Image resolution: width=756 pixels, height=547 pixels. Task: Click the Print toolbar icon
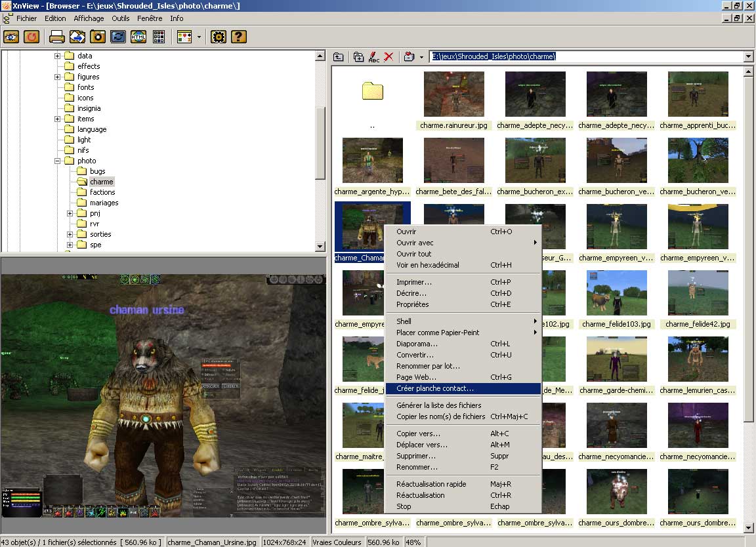[57, 37]
